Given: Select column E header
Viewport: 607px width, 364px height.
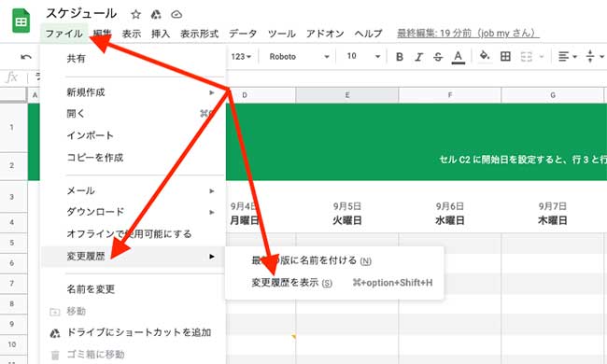Looking at the screenshot, I should [x=346, y=95].
